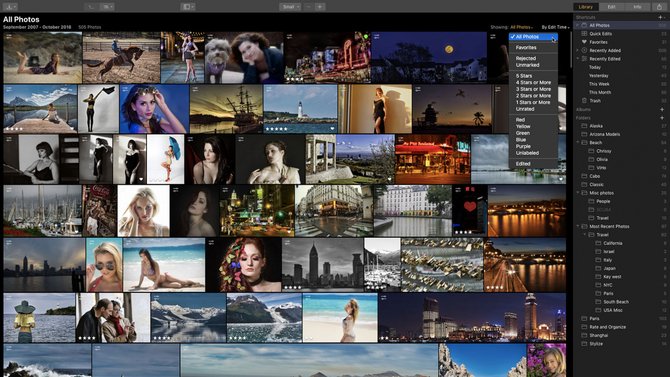Filter photos by Red color label
Viewport: 670px width, 377px height.
click(x=520, y=120)
